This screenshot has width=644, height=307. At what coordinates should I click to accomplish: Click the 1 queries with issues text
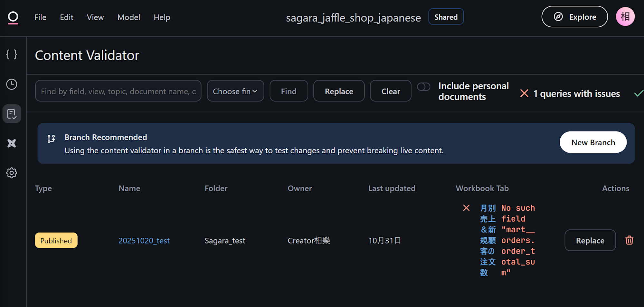pyautogui.click(x=576, y=94)
